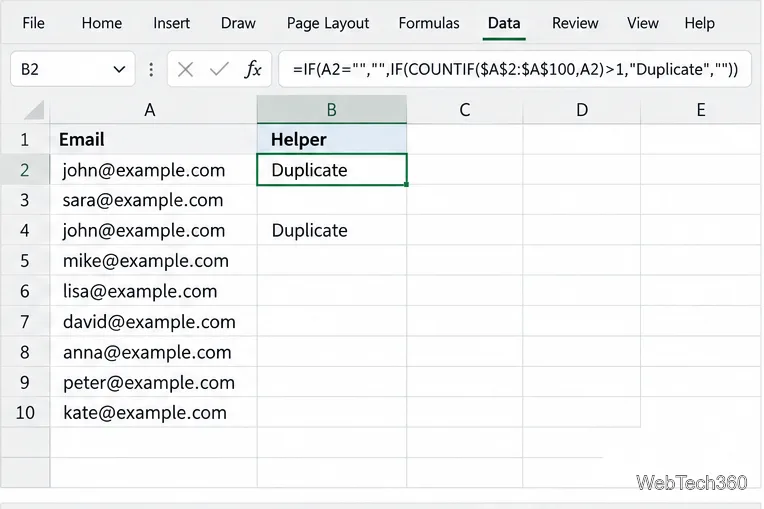Select cell B2 containing Duplicate
Image resolution: width=764 pixels, height=509 pixels.
tap(332, 170)
